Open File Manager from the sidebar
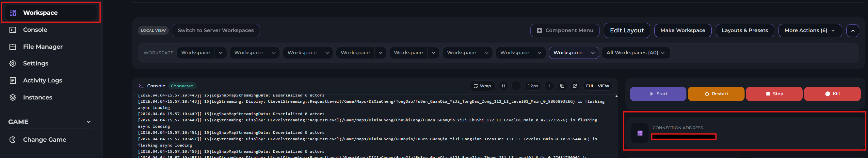Image resolution: width=868 pixels, height=158 pixels. tap(42, 46)
